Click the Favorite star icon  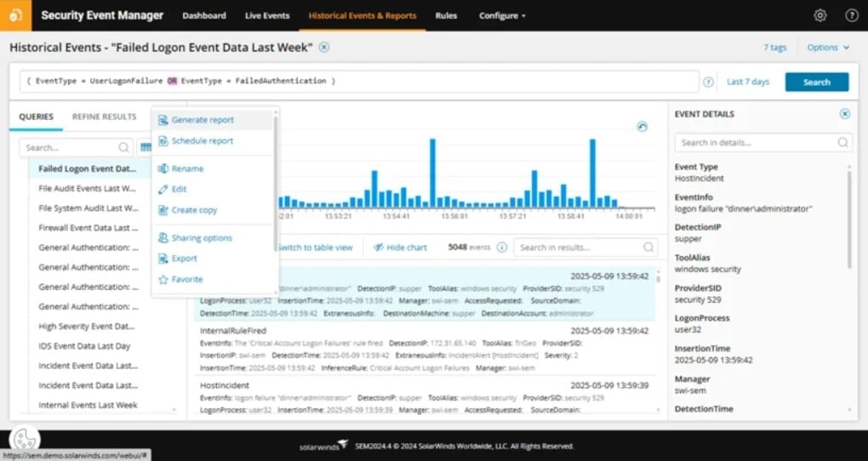pos(163,280)
